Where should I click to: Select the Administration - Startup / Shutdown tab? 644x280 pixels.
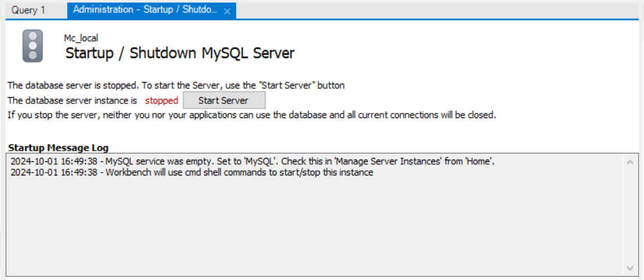tap(145, 10)
